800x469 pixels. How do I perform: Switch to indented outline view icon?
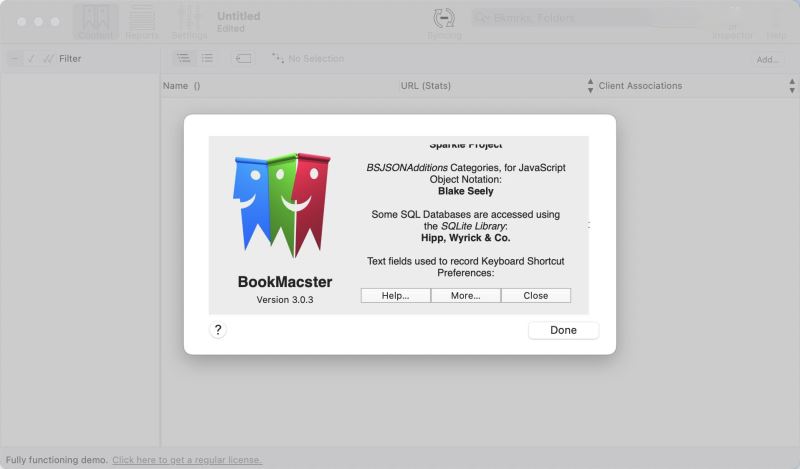183,59
